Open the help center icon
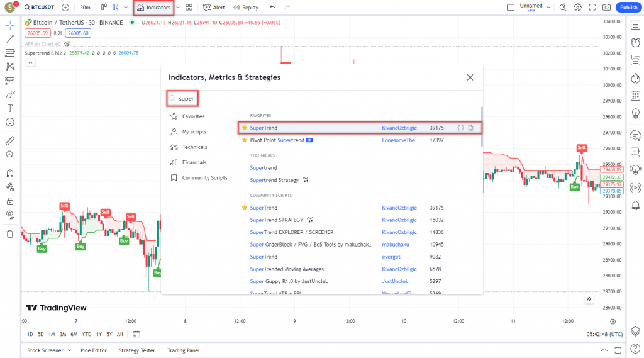The image size is (644, 358). (635, 349)
